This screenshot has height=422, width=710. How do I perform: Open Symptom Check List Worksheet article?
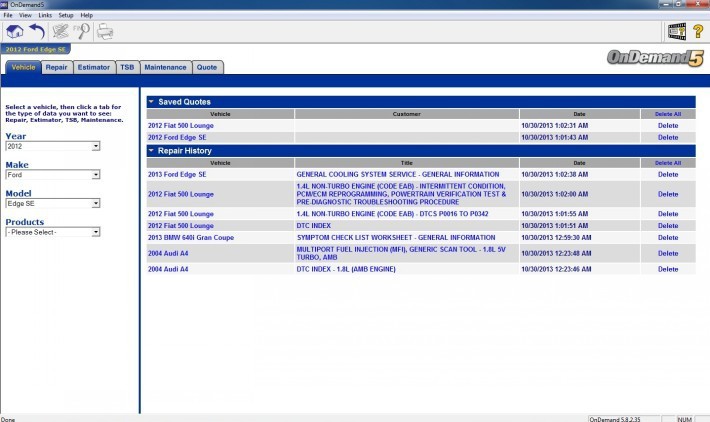(396, 237)
